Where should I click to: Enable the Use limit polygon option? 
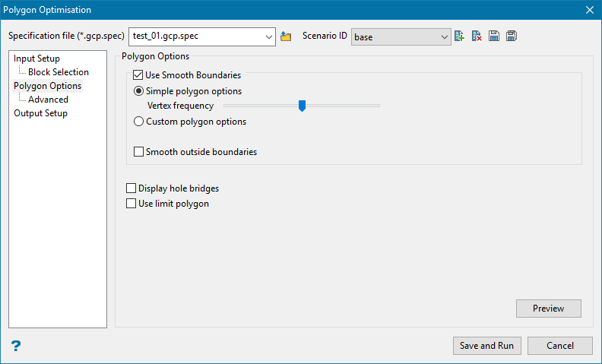tap(131, 204)
